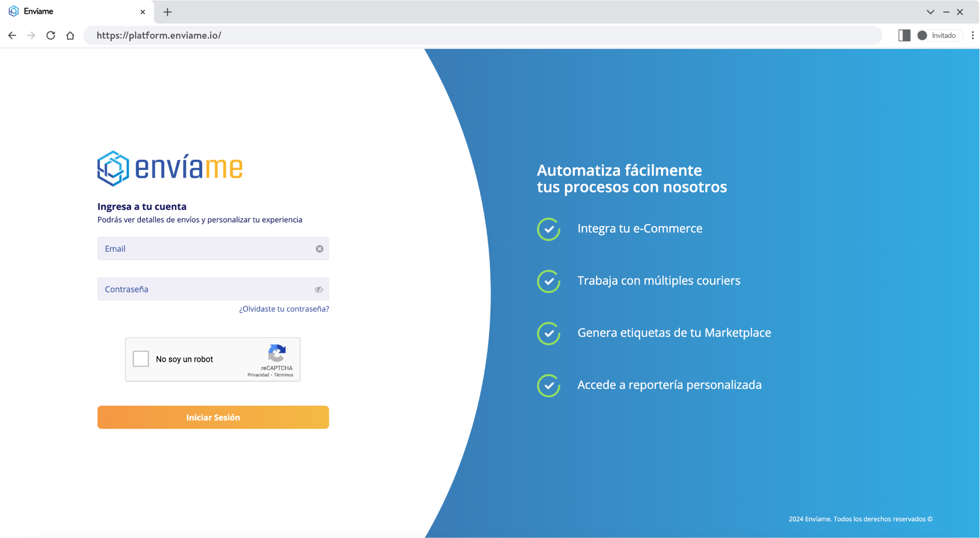Open ¿Olvidaste tu contraseña? link
The height and width of the screenshot is (538, 980).
pos(284,309)
